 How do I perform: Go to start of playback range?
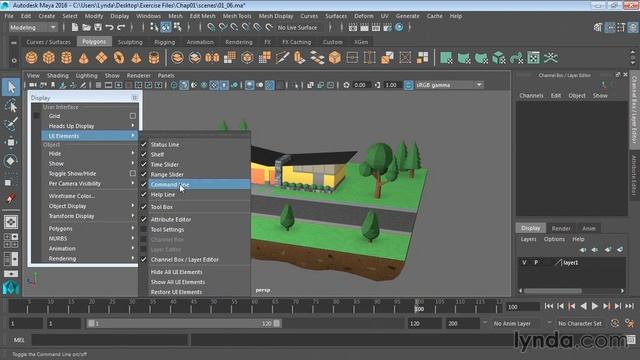[549, 306]
